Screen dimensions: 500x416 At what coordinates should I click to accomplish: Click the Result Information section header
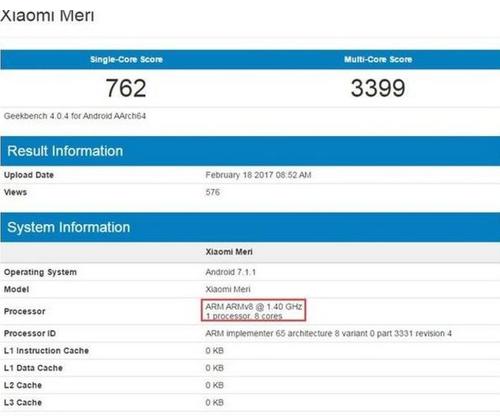coord(65,151)
